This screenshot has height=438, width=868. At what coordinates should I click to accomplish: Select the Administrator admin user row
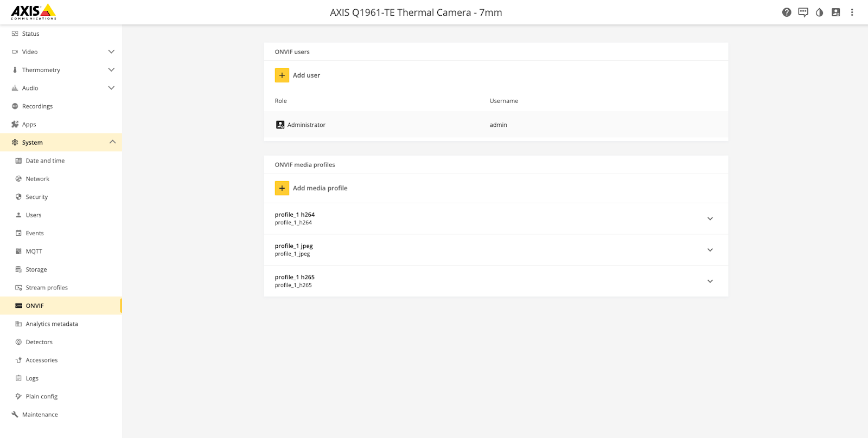(495, 125)
